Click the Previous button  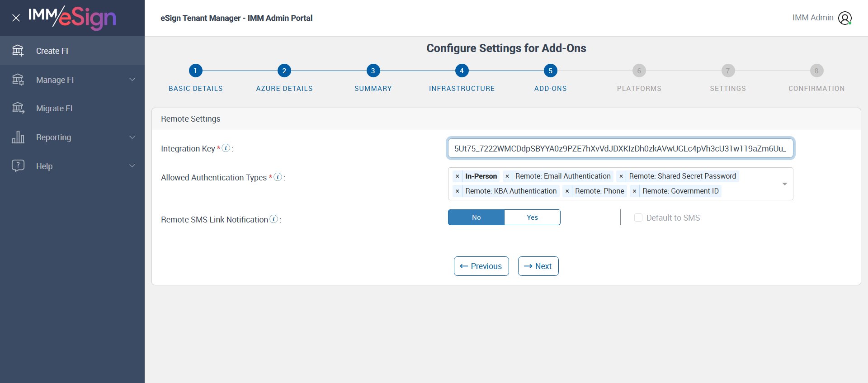pyautogui.click(x=481, y=266)
